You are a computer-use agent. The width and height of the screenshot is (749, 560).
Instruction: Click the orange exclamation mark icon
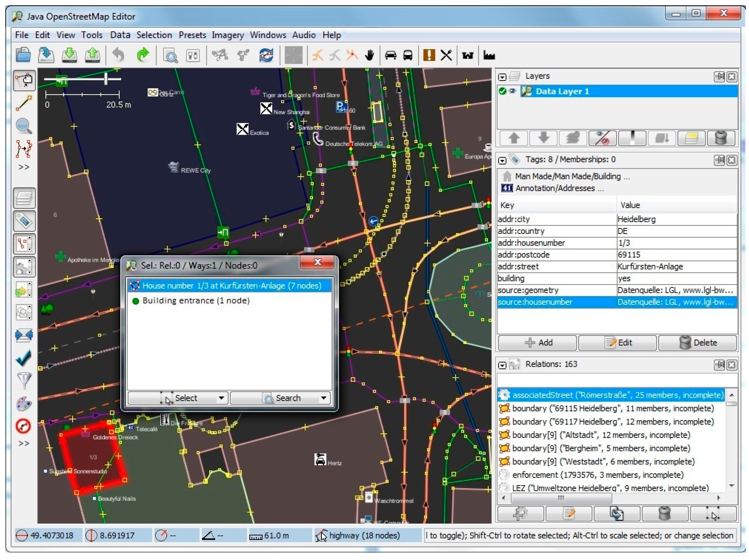click(429, 55)
